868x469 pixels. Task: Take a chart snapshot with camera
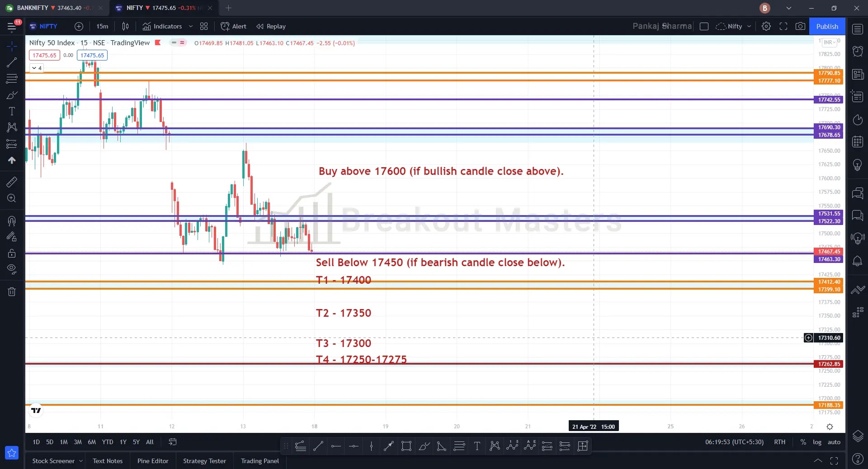800,27
